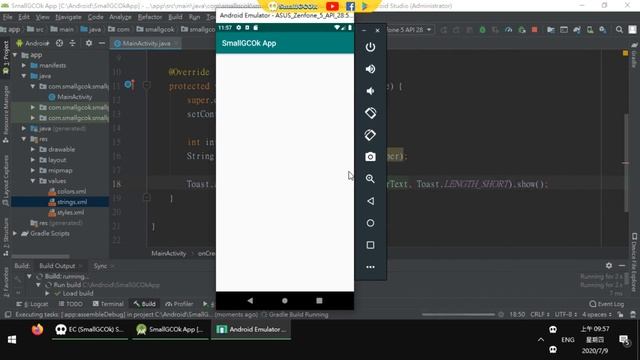This screenshot has height=360, width=640.
Task: Tap the emulator sidebar Back triangle
Action: point(370,201)
